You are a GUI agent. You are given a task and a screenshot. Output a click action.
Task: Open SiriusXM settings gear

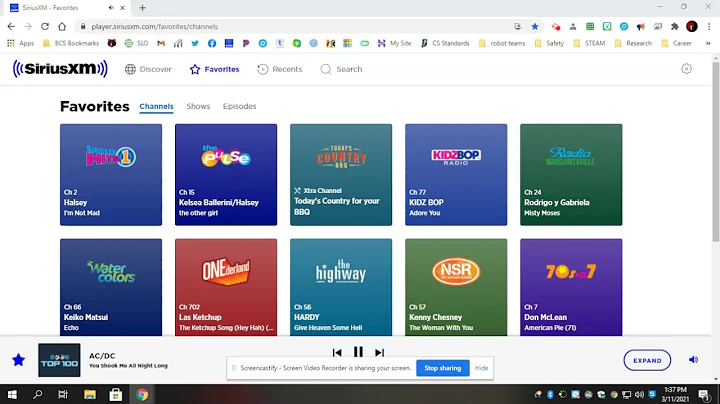pos(686,69)
